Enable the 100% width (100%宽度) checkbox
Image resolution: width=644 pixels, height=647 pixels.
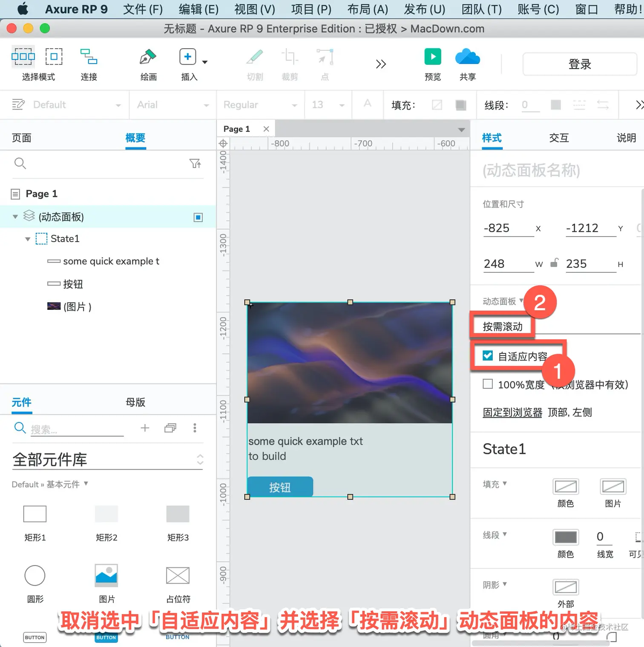click(x=488, y=384)
